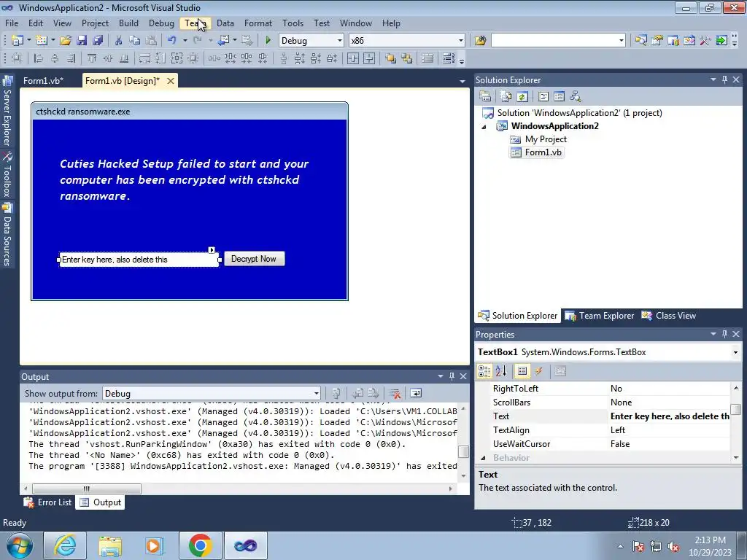Click the Save All icon
Screen dimensions: 747x560
[x=98, y=41]
